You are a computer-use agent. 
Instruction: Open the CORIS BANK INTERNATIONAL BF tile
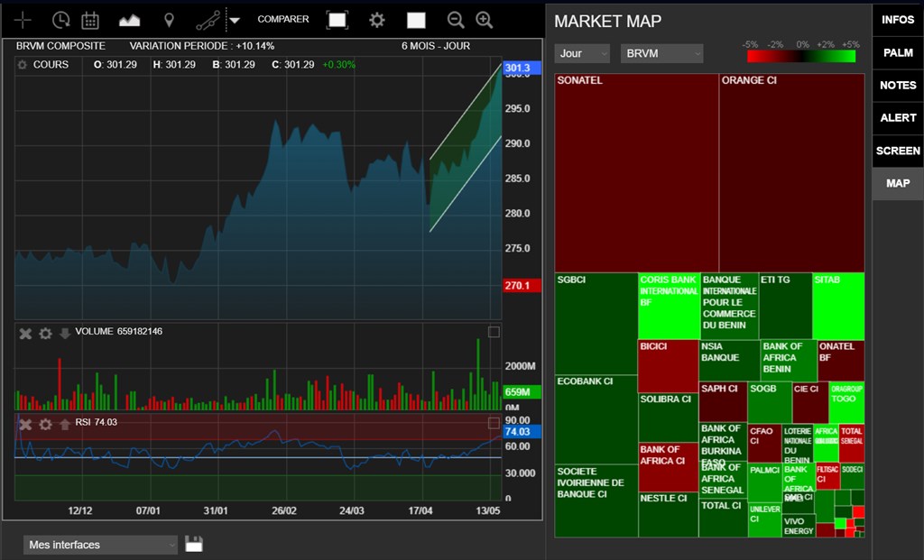tap(669, 307)
